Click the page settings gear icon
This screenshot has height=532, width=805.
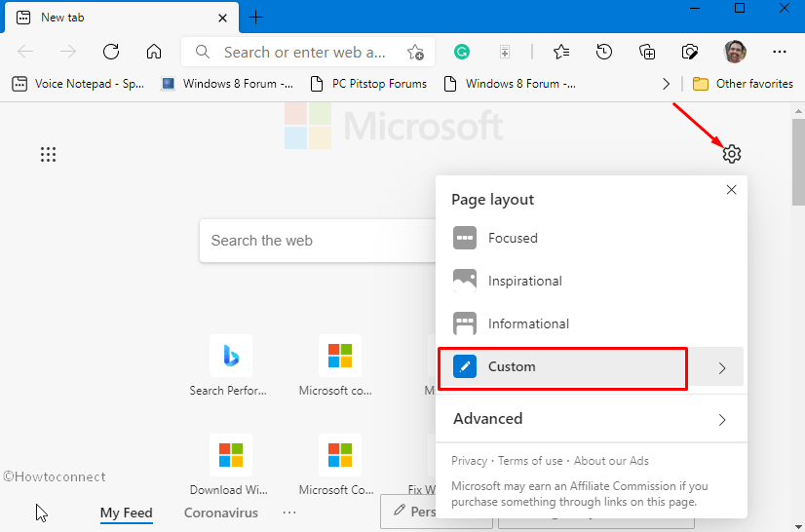(732, 154)
